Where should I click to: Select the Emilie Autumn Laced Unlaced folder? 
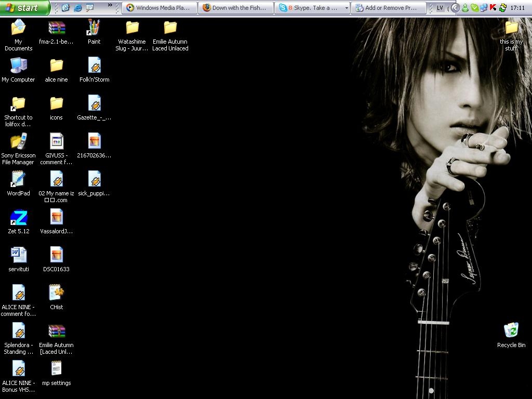click(170, 36)
